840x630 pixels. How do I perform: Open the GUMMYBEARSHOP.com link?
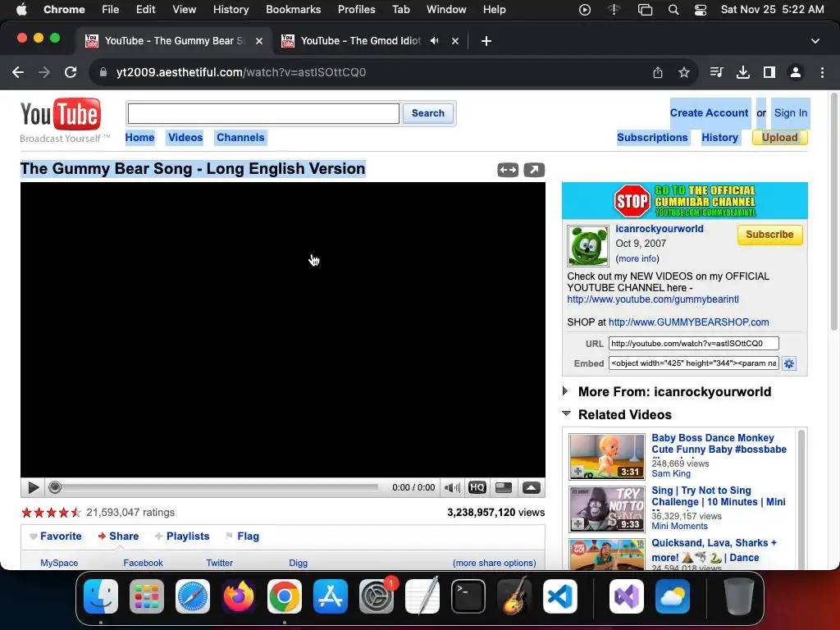[x=689, y=322]
